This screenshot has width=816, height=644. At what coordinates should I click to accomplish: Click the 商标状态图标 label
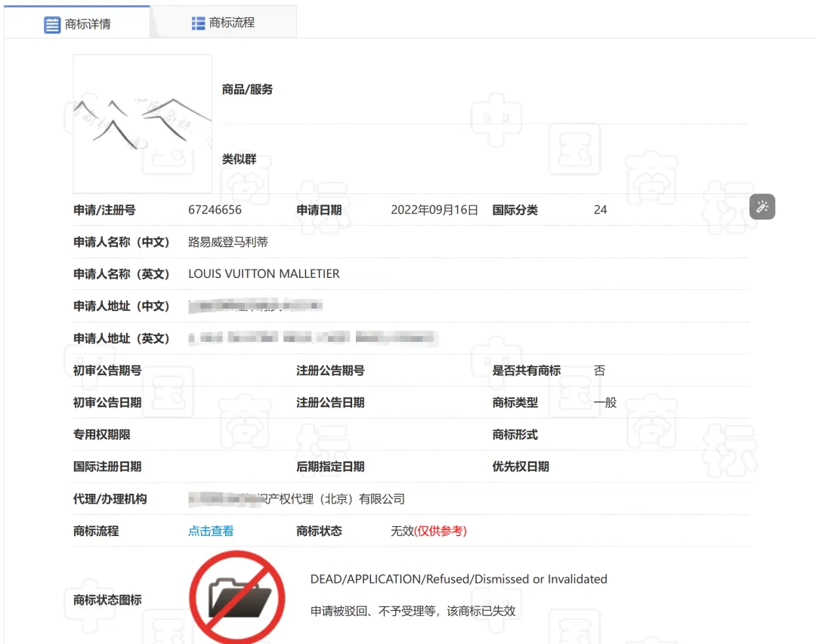point(107,599)
